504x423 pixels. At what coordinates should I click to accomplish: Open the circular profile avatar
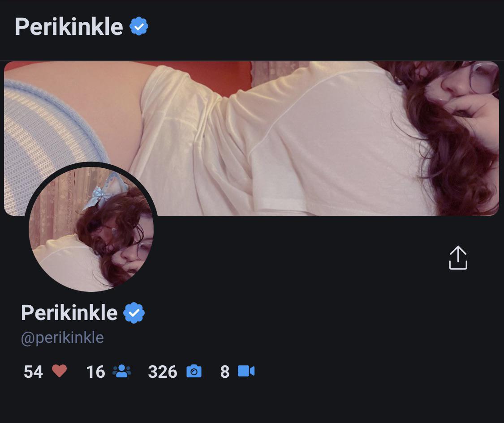(x=91, y=228)
